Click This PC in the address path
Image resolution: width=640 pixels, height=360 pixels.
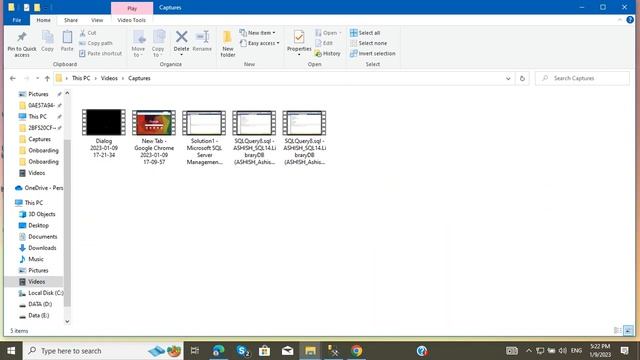(81, 78)
